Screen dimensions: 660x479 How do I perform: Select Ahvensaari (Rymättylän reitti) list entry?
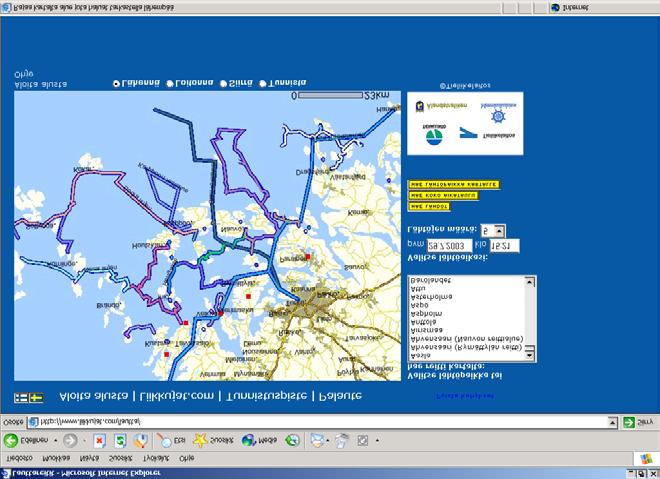click(466, 348)
